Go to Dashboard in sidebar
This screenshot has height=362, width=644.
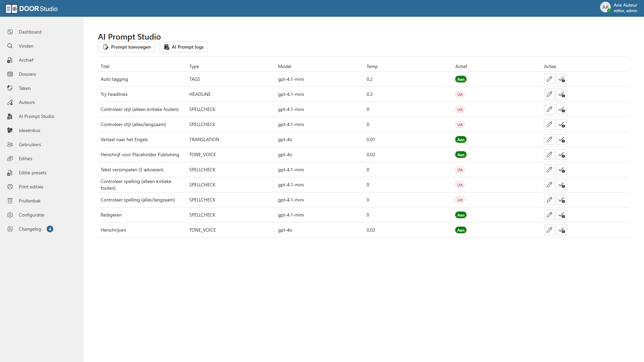click(x=30, y=32)
